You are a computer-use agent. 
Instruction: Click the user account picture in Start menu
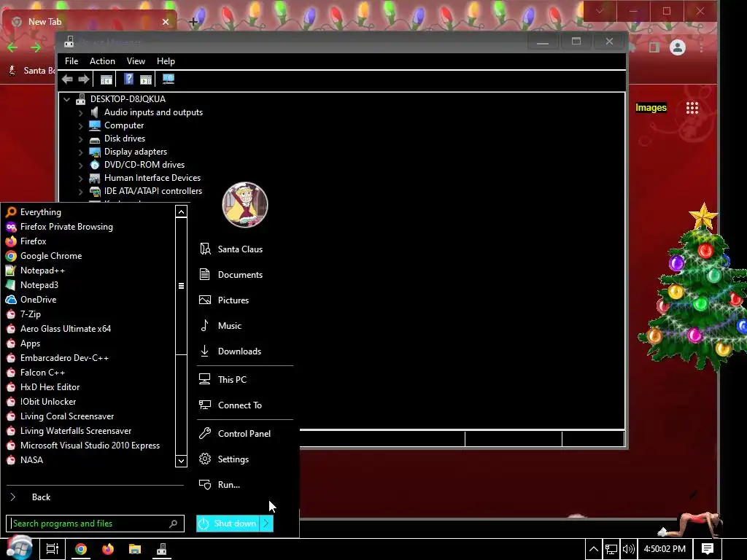pos(245,205)
